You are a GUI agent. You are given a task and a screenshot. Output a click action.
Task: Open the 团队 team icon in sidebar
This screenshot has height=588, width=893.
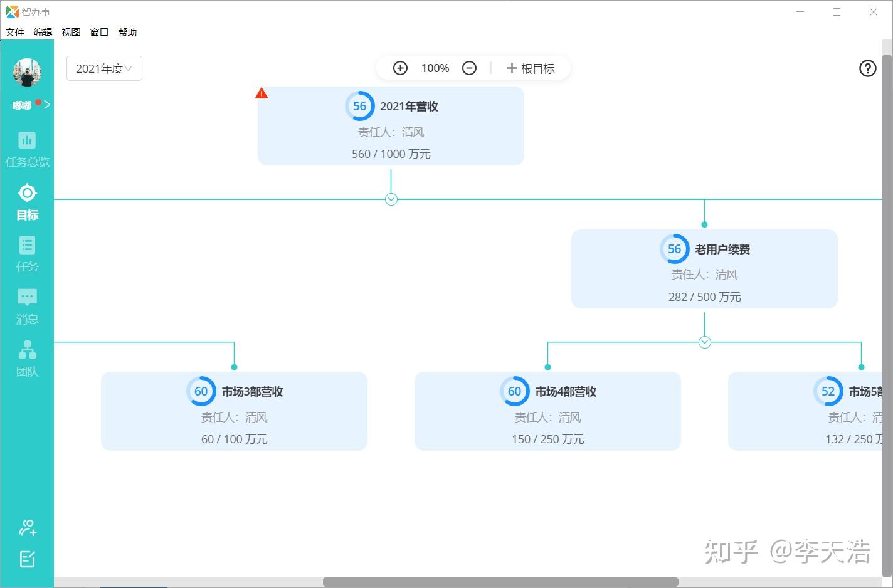coord(27,350)
